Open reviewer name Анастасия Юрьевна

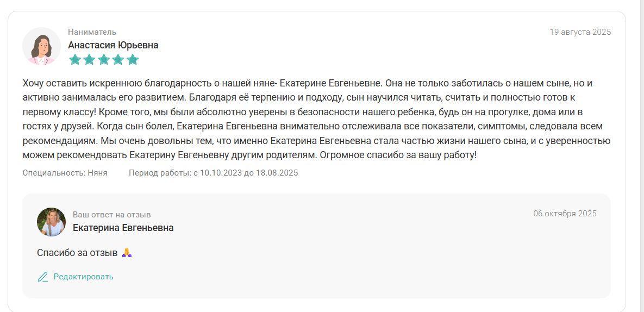point(113,45)
